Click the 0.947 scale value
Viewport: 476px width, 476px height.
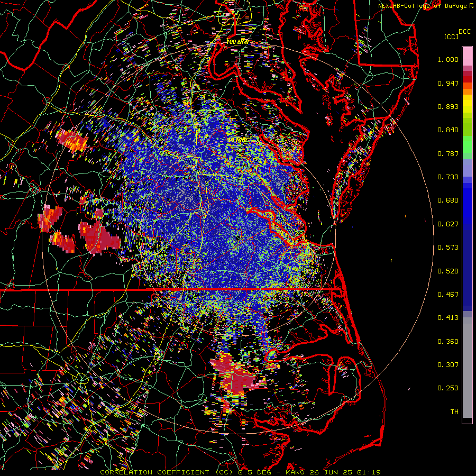[448, 83]
